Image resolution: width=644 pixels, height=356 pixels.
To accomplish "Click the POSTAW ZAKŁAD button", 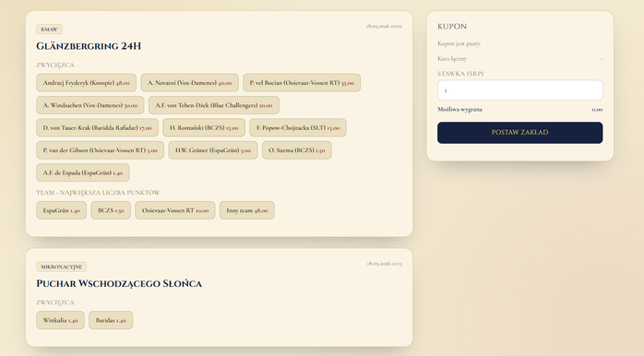I will coord(520,133).
